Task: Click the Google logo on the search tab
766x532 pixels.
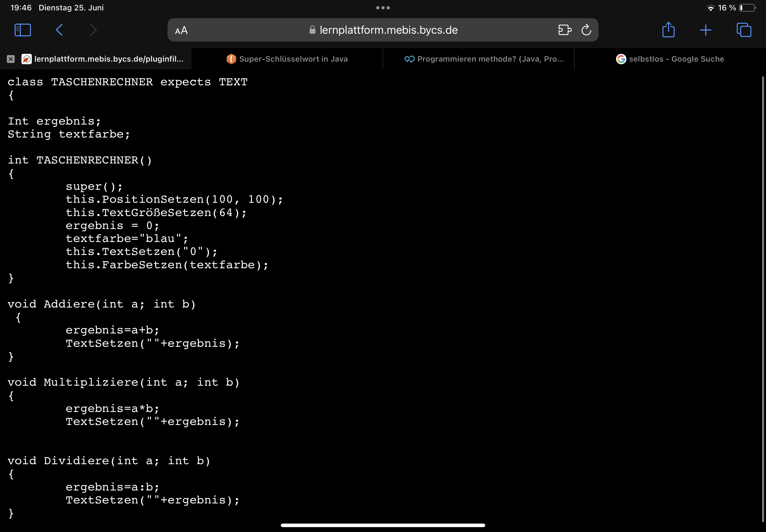Action: (x=621, y=59)
